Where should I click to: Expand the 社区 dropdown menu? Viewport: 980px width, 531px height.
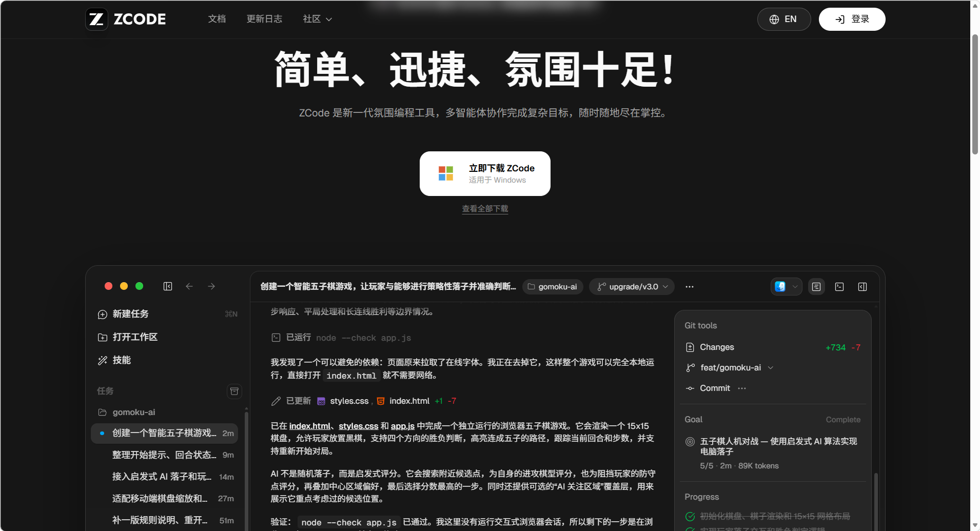[318, 19]
